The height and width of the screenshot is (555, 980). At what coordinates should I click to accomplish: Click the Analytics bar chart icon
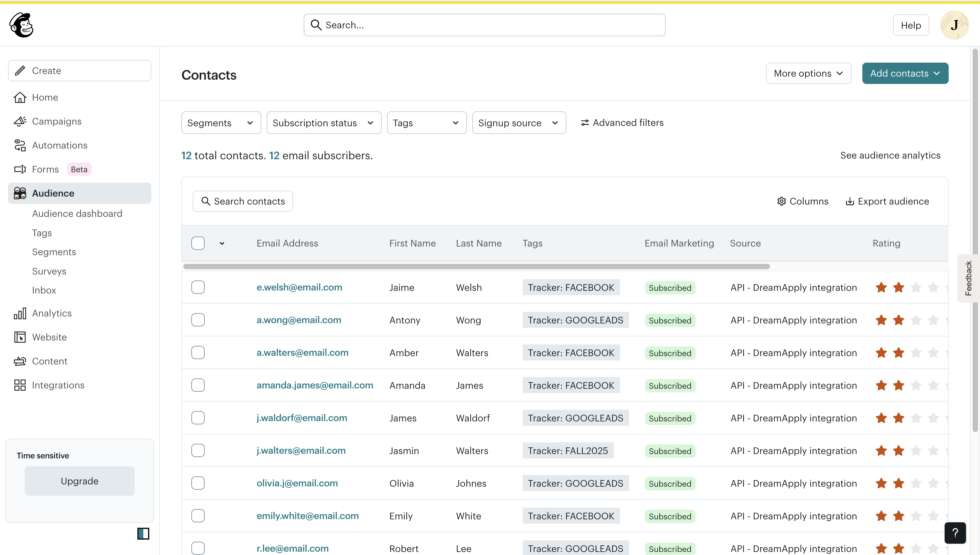(x=20, y=313)
